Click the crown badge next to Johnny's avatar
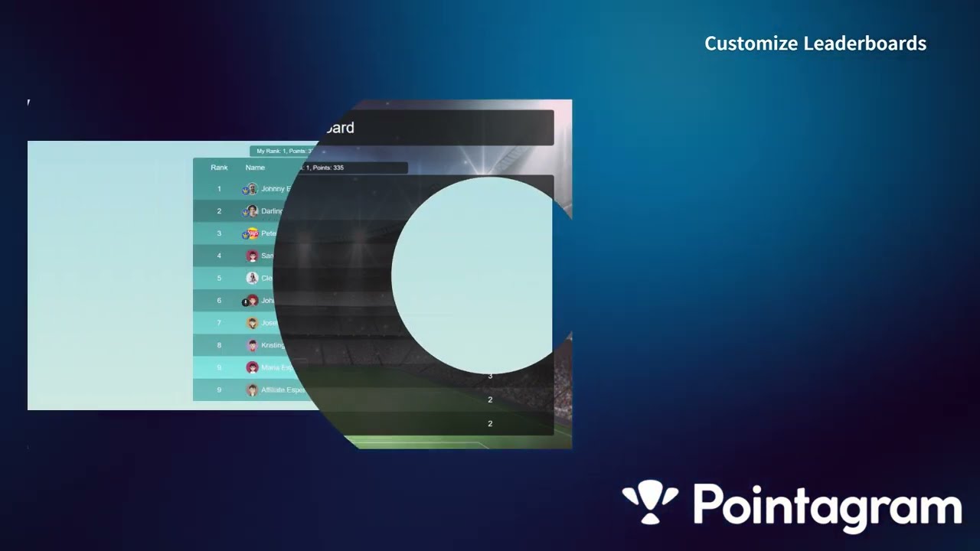Screen dimensions: 980x551 click(245, 191)
